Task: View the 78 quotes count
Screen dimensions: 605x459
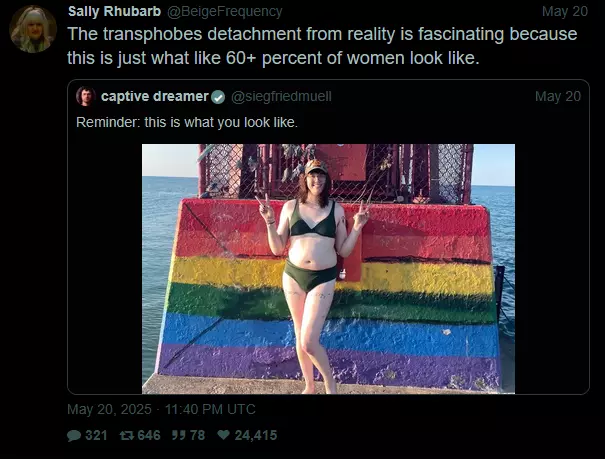Action: pyautogui.click(x=197, y=435)
